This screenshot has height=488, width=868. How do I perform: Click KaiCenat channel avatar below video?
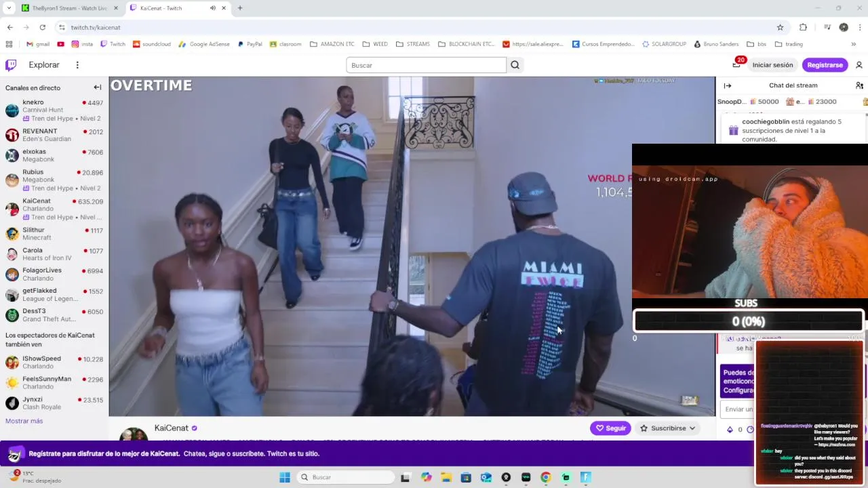click(134, 434)
